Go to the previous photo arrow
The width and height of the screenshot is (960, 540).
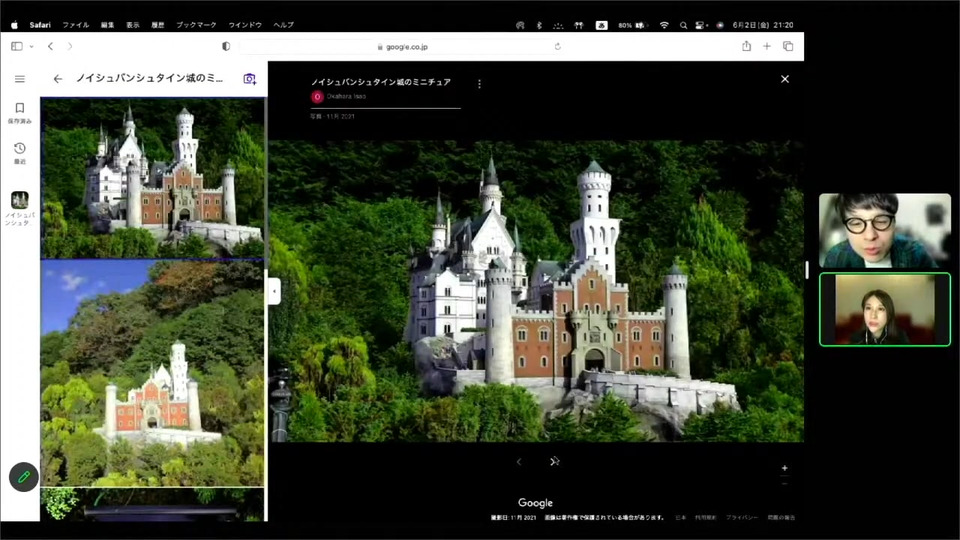pyautogui.click(x=518, y=461)
